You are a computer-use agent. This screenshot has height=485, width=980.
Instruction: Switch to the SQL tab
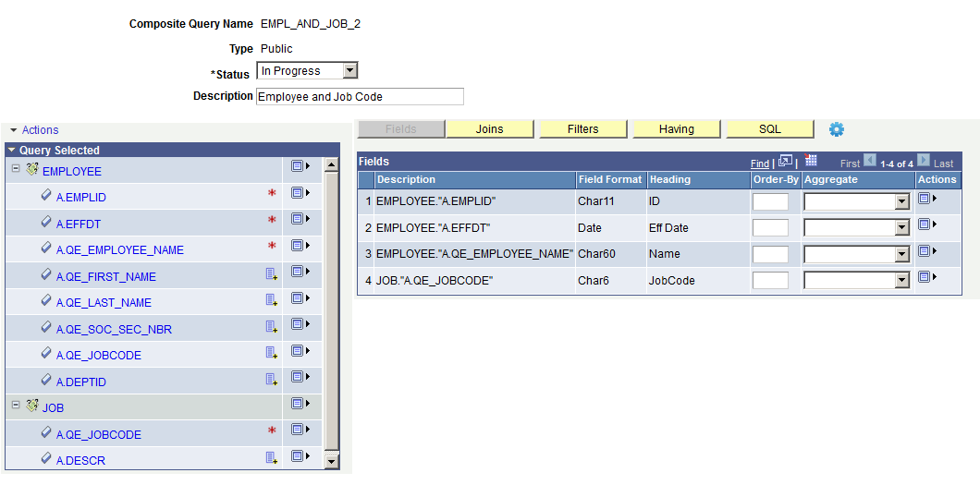point(770,129)
